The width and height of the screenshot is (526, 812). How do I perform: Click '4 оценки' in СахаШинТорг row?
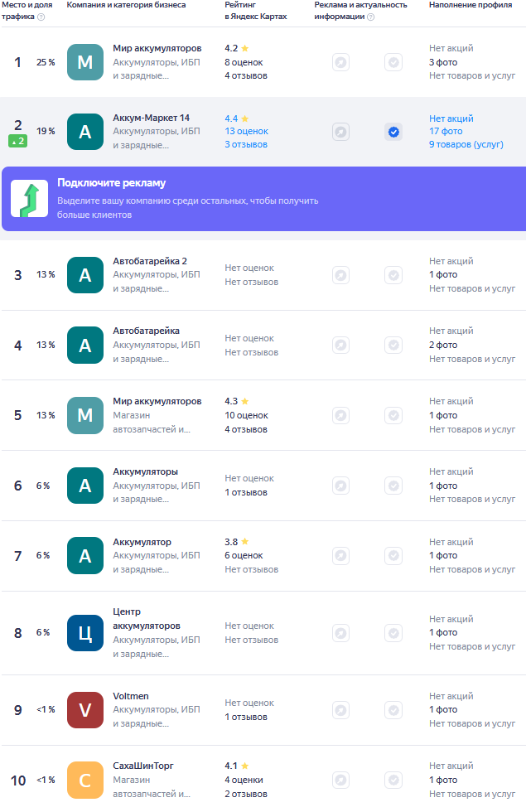pyautogui.click(x=244, y=780)
